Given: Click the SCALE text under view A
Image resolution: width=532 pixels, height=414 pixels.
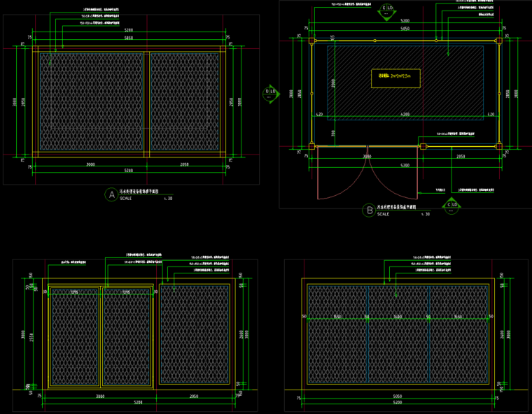Looking at the screenshot, I should pos(126,199).
